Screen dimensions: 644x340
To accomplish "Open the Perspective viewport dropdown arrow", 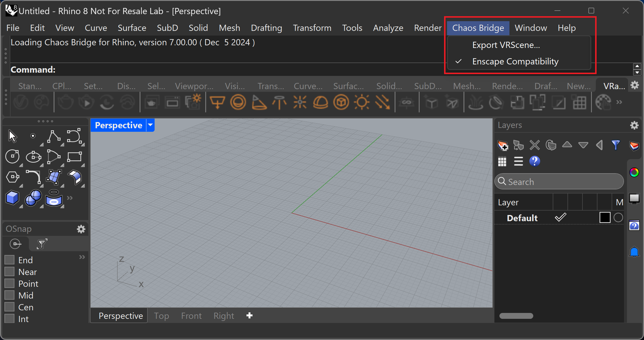I will tap(150, 125).
